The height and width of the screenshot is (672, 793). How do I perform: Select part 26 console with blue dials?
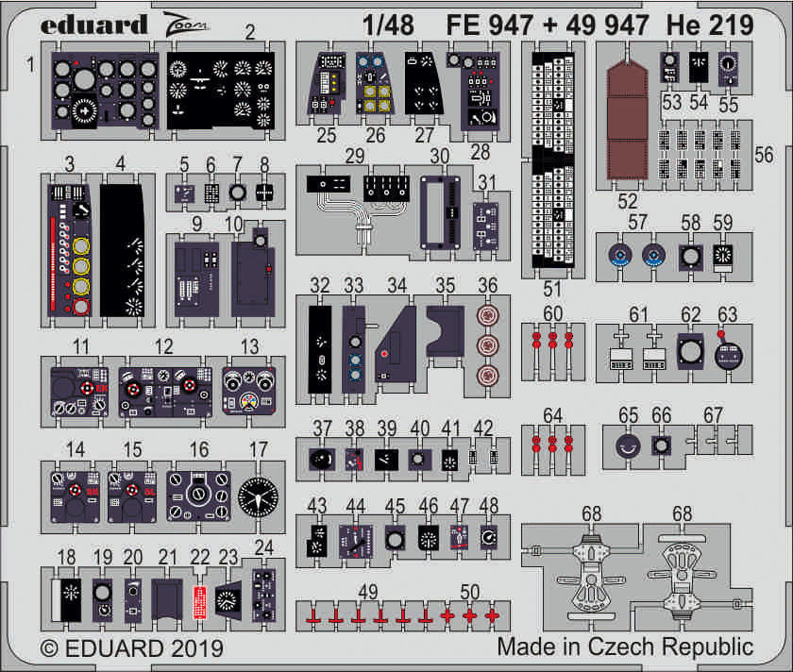[x=375, y=83]
